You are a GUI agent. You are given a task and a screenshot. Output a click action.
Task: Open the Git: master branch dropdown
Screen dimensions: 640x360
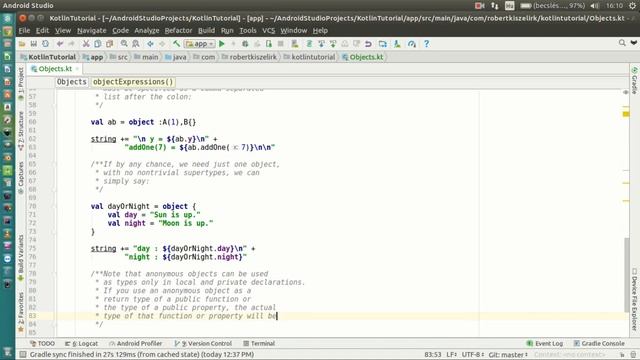click(508, 355)
